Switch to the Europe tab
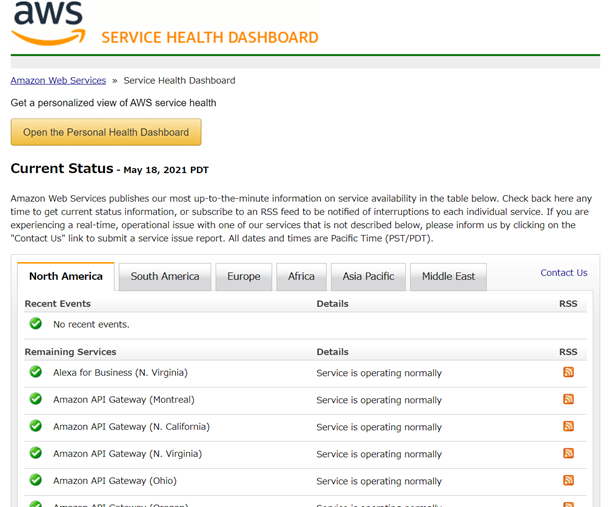Screen dimensions: 612x507 [x=244, y=277]
